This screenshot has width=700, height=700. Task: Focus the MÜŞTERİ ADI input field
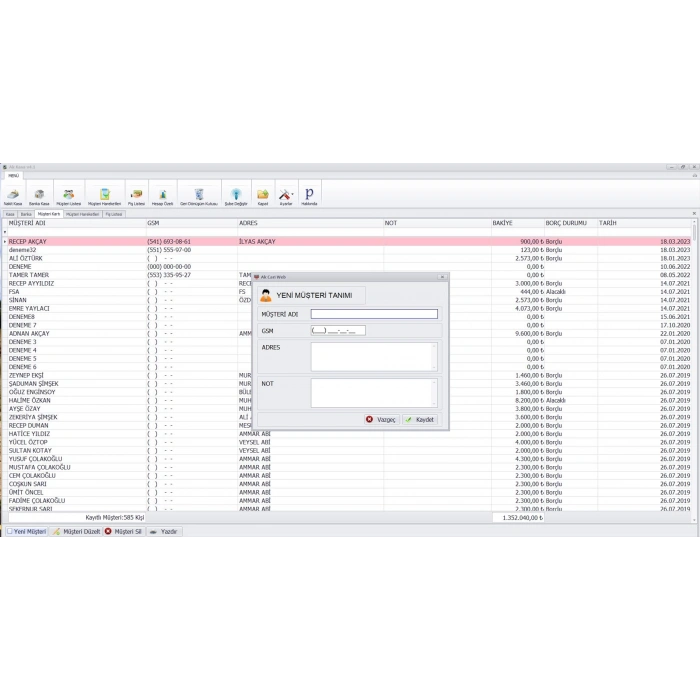pyautogui.click(x=374, y=314)
